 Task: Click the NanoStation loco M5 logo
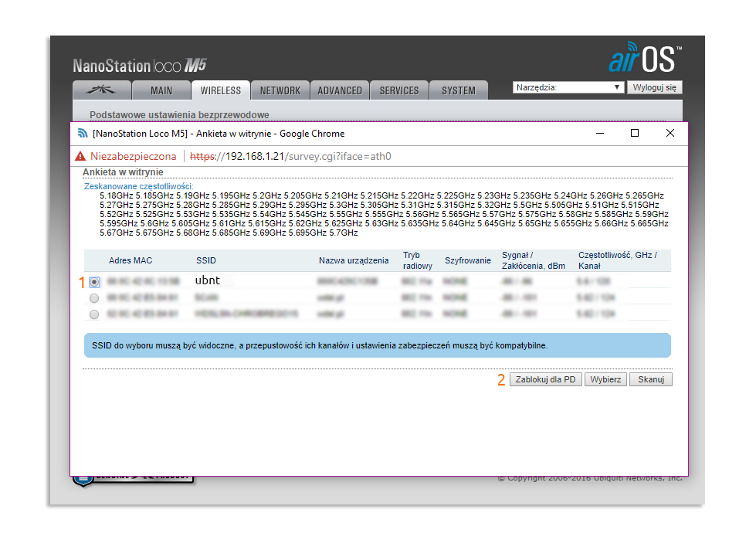click(140, 65)
